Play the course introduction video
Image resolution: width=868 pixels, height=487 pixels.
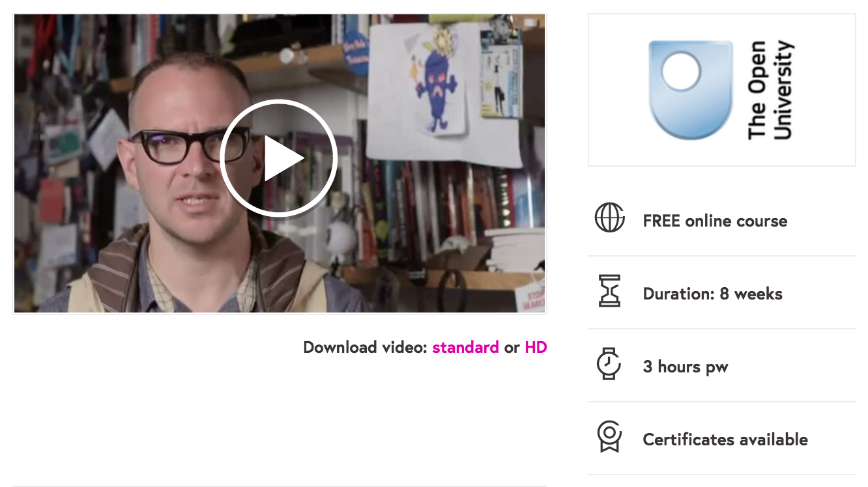(278, 158)
